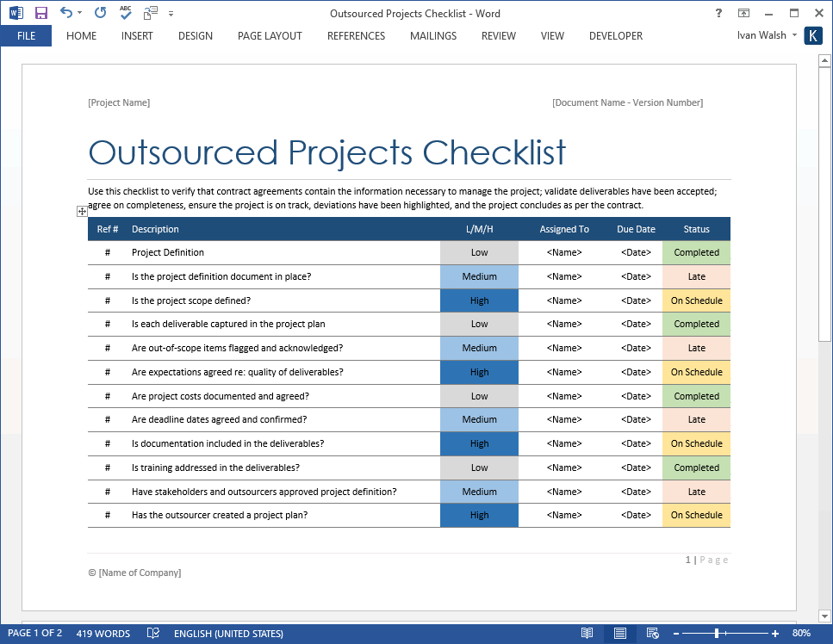
Task: Open the Ivan Walsh account menu
Action: (762, 35)
